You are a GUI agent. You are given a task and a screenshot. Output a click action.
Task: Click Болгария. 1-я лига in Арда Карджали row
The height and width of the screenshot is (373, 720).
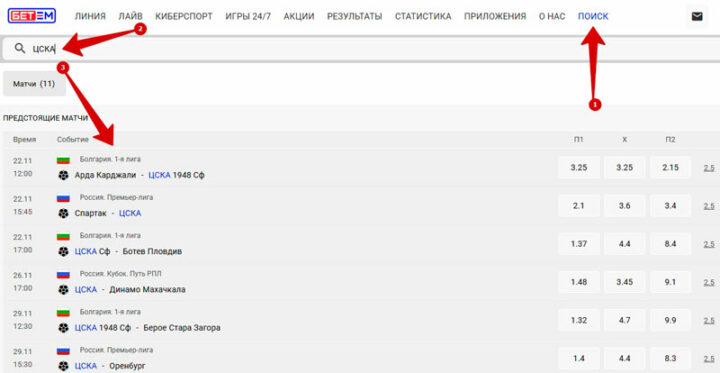(110, 159)
